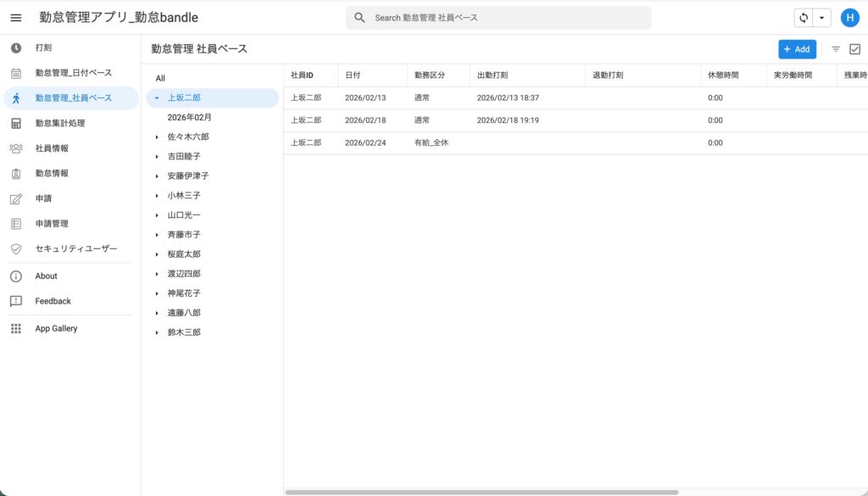868x496 pixels.
Task: Open the 申請管理 menu item
Action: click(52, 224)
